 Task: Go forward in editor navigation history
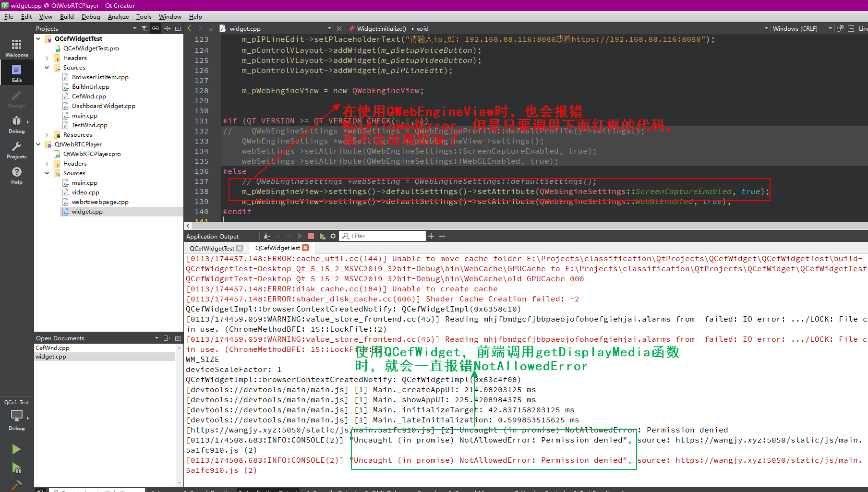[x=200, y=28]
